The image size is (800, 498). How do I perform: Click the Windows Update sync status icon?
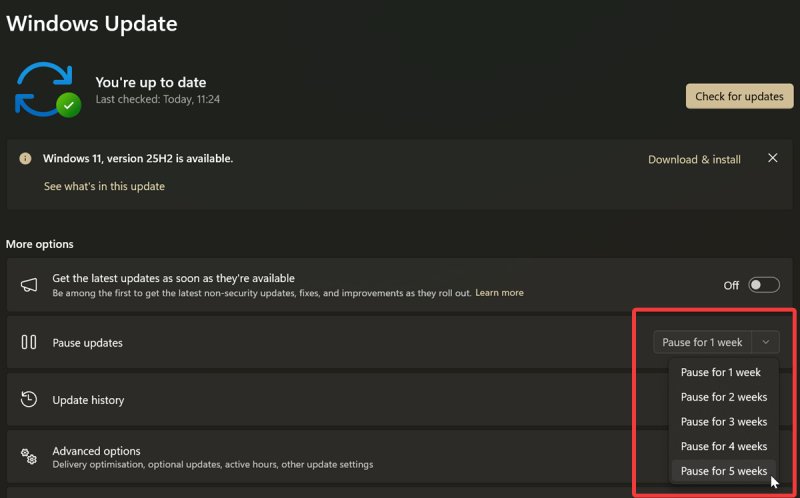[46, 91]
